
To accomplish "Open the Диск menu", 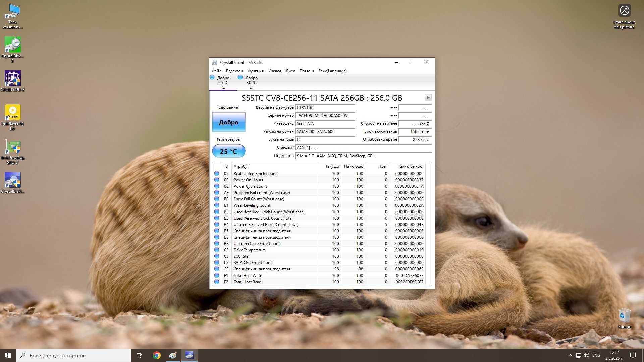I will point(290,71).
